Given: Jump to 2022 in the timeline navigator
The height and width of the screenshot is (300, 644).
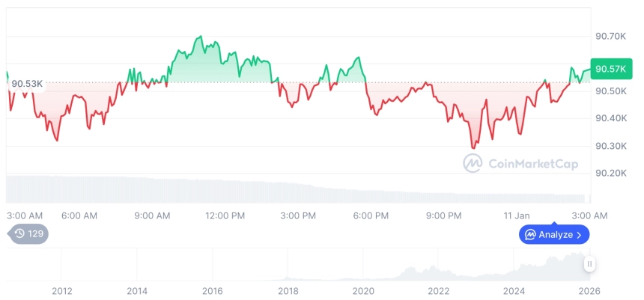Looking at the screenshot, I should click(439, 290).
